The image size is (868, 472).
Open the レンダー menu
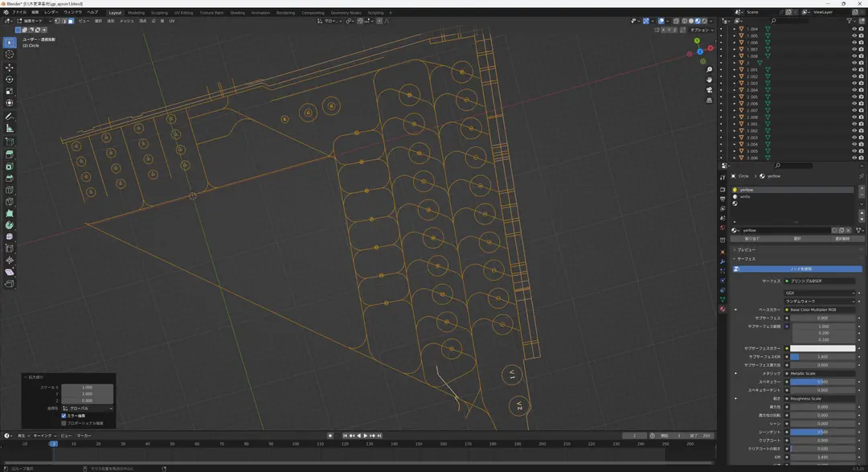(x=51, y=12)
